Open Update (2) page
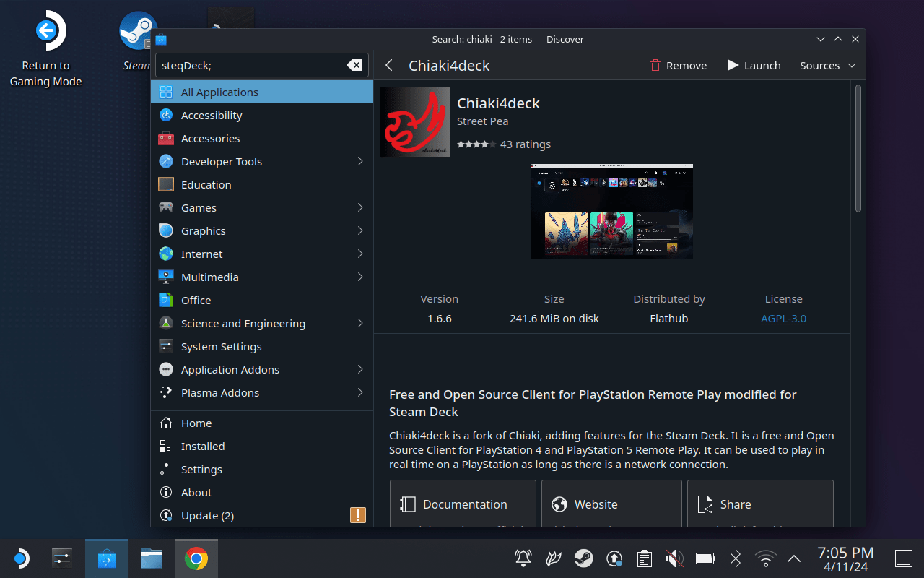924x578 pixels. pos(262,515)
